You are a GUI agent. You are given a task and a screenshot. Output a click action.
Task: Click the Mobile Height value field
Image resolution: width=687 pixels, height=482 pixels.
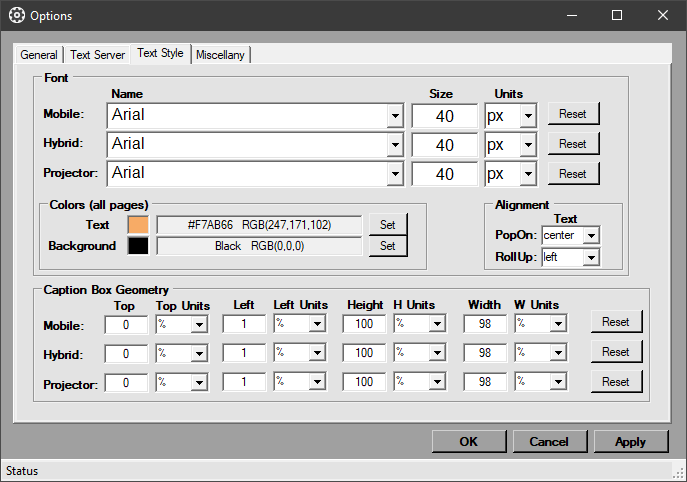click(x=364, y=324)
